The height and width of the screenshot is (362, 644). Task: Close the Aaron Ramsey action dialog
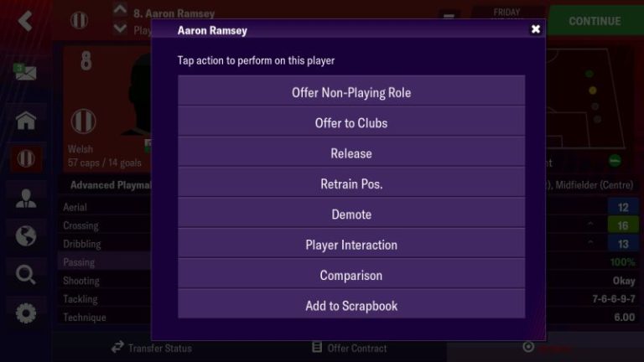point(536,29)
